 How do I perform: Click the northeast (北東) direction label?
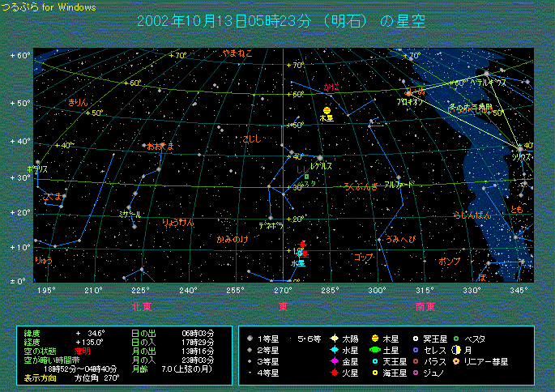(141, 306)
